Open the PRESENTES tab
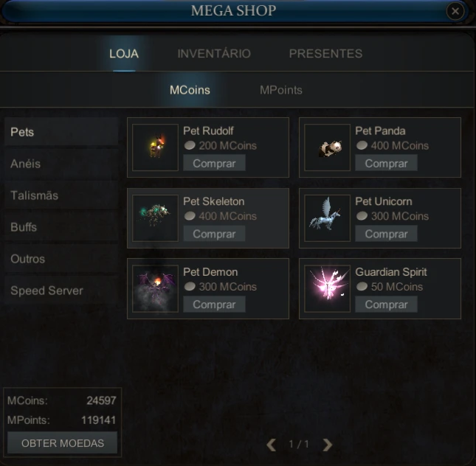 325,54
